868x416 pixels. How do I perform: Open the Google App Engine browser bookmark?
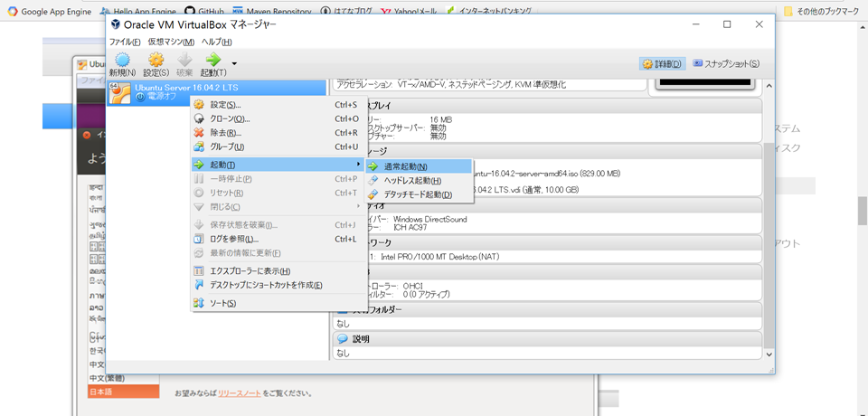click(49, 11)
